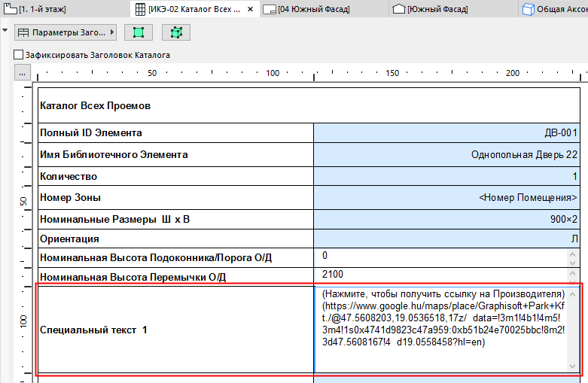The width and height of the screenshot is (588, 383).
Task: Click scroll-up arrow in Специальный текст cell
Action: pyautogui.click(x=572, y=293)
